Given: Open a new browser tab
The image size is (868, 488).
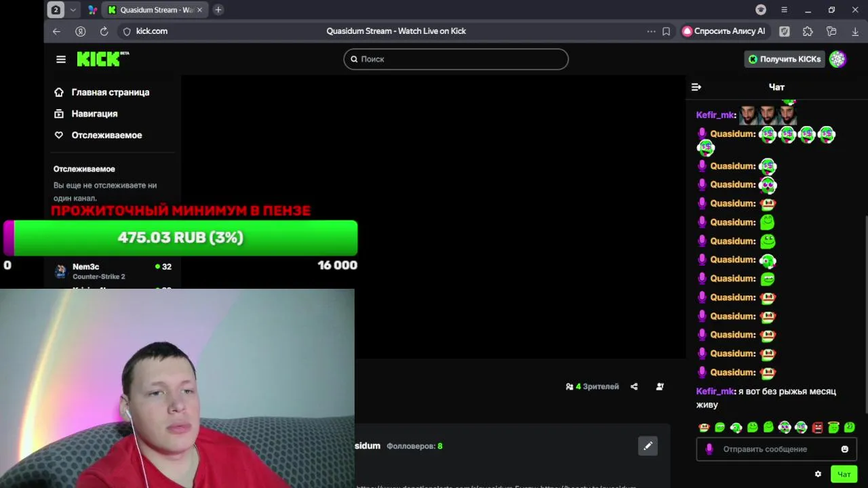Looking at the screenshot, I should (218, 9).
